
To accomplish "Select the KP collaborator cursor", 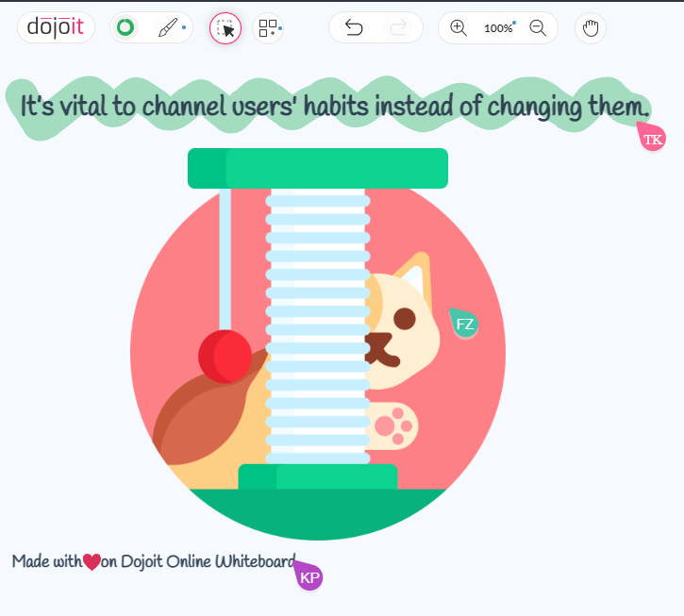I will tap(309, 575).
